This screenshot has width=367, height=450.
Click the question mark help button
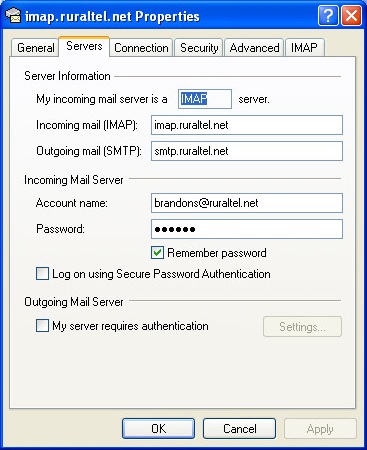(328, 15)
